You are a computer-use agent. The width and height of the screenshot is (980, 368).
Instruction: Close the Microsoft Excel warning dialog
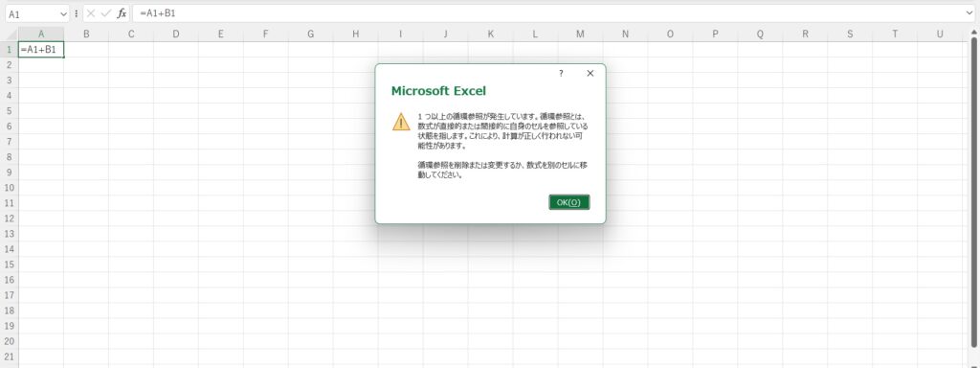point(590,73)
